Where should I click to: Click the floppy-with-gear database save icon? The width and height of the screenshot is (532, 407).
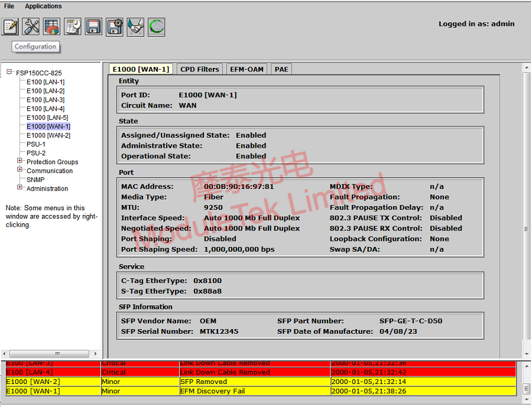click(114, 26)
